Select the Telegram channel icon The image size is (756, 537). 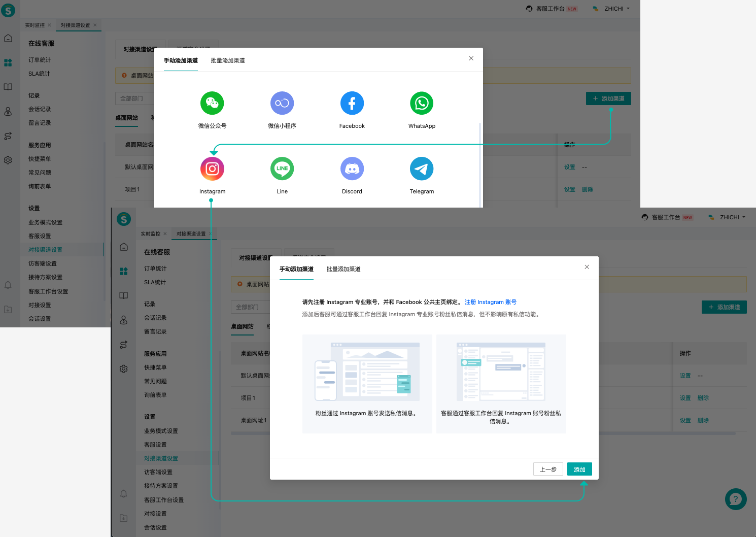click(422, 169)
